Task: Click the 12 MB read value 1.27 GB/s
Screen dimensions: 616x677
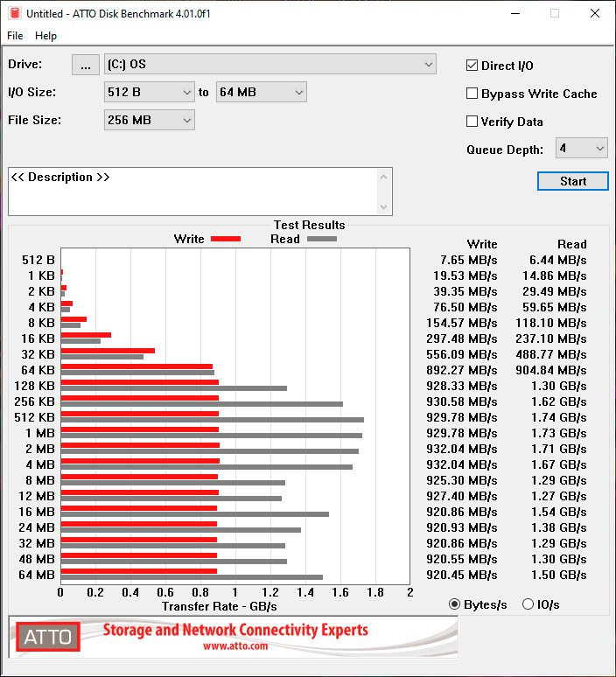Action: click(x=558, y=496)
